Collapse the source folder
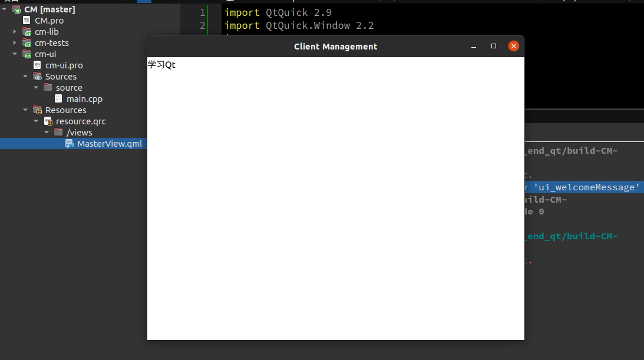644x360 pixels. 36,87
